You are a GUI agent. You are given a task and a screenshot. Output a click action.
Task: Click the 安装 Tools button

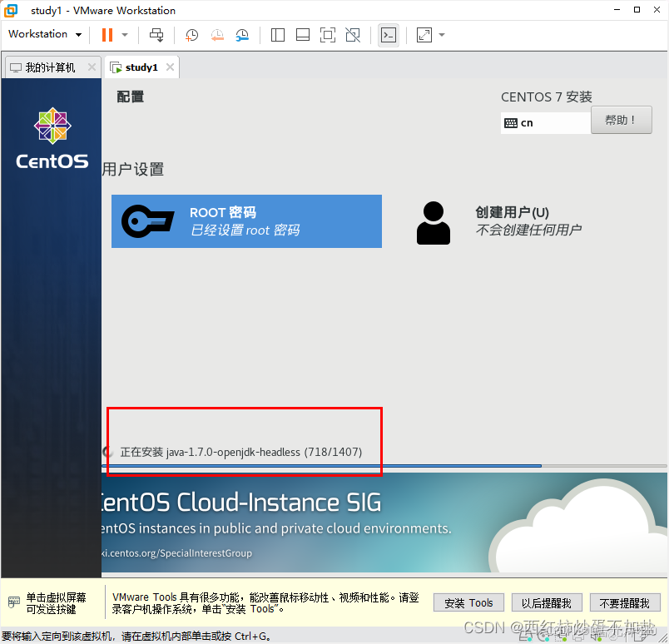(x=468, y=603)
